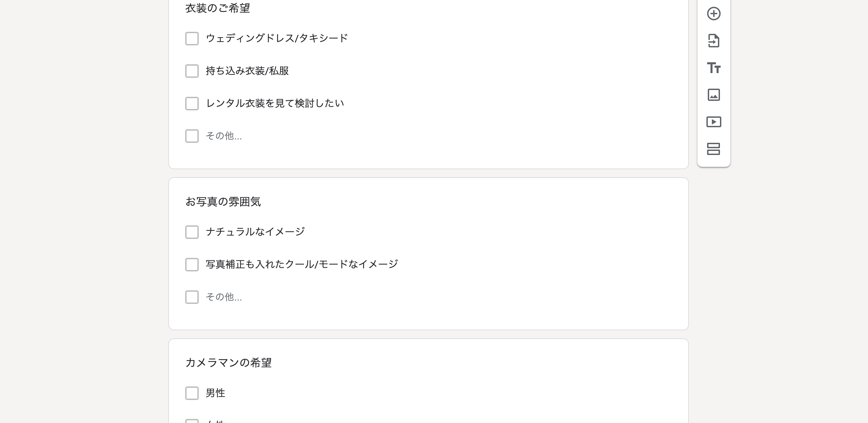Tick その他 under お写真の雰囲気

pyautogui.click(x=192, y=297)
